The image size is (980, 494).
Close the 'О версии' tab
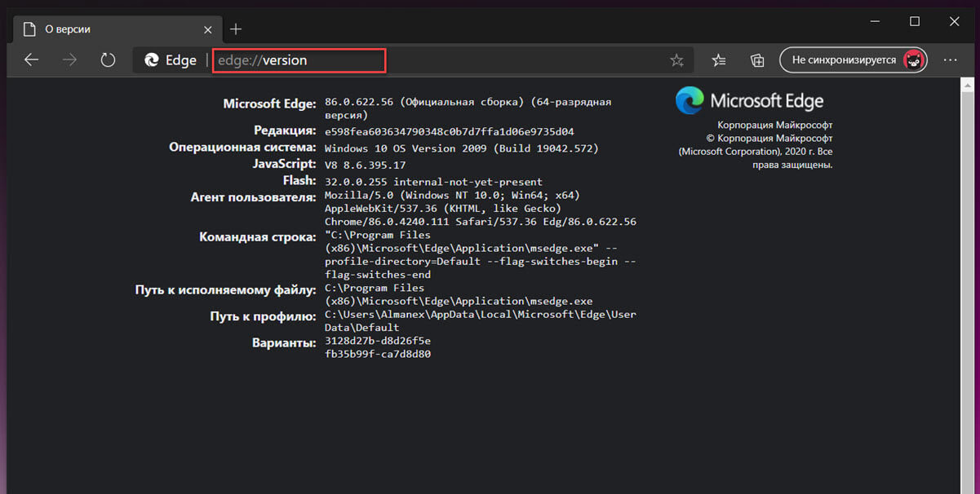[208, 29]
